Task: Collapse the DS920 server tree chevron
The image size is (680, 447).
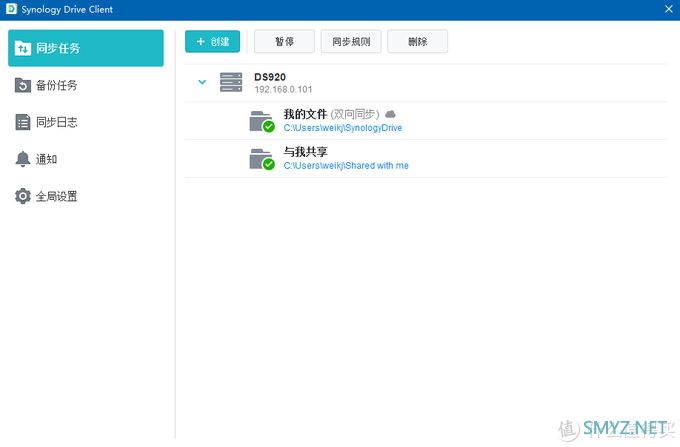Action: (203, 82)
